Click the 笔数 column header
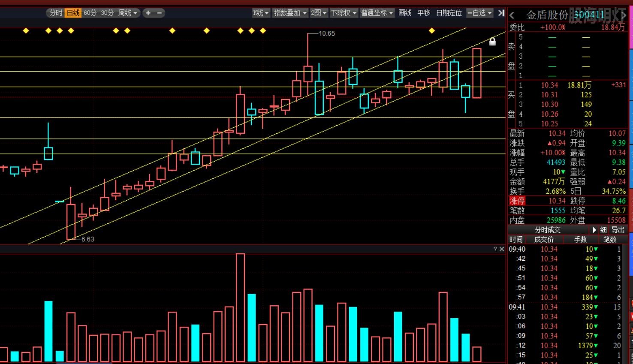The width and height of the screenshot is (633, 364). point(610,239)
